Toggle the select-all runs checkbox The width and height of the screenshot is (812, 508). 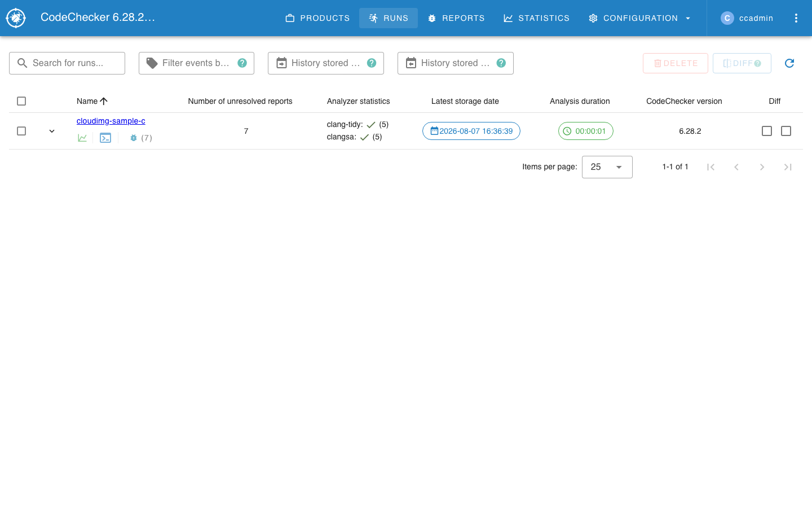tap(21, 101)
